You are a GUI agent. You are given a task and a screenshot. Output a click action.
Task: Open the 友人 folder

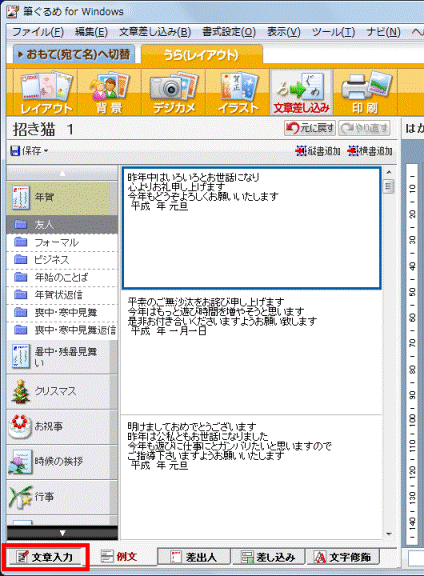62,224
